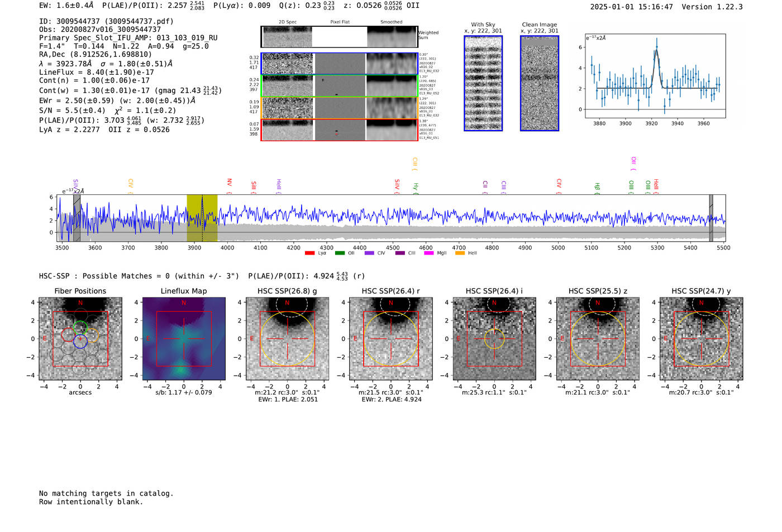Click the blue fiber circle in Fiber Positions
The height and width of the screenshot is (532, 782).
coord(80,342)
